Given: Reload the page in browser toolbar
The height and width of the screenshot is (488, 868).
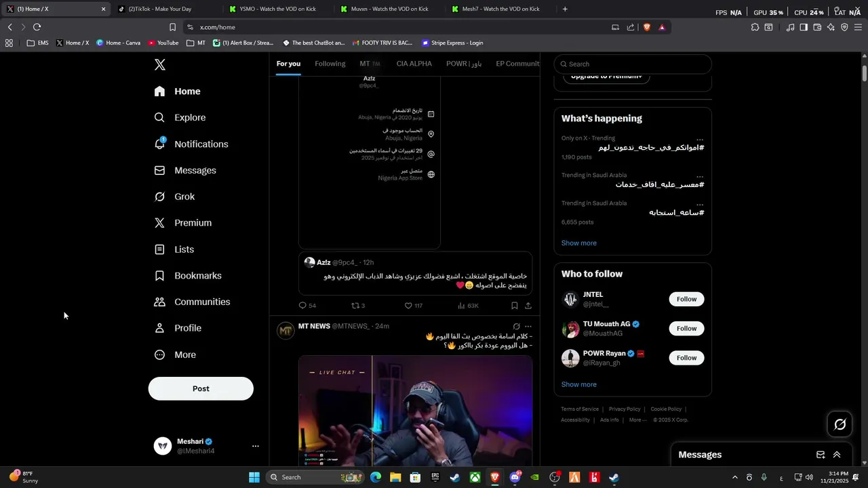Looking at the screenshot, I should point(37,27).
